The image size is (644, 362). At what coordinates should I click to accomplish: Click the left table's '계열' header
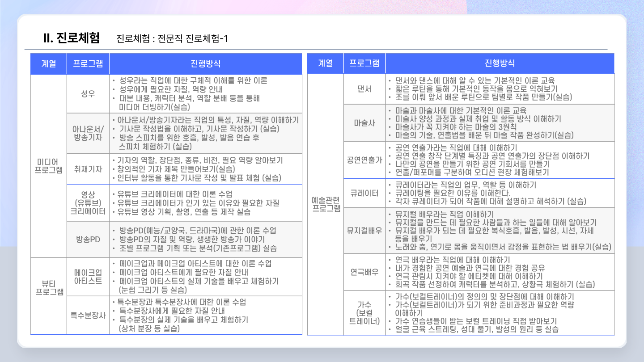pyautogui.click(x=49, y=63)
